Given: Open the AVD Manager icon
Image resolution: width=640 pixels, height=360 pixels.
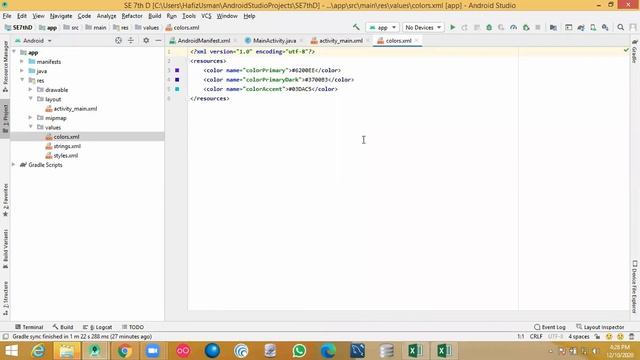Looking at the screenshot, I should click(x=593, y=27).
